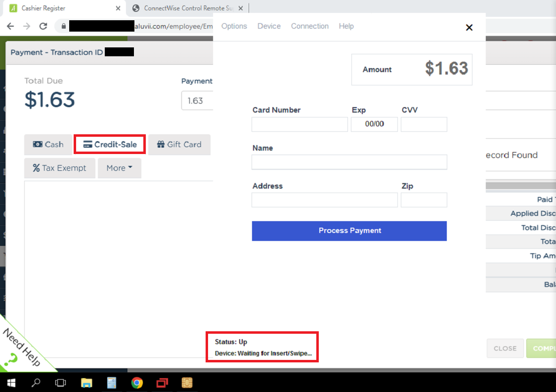The image size is (556, 392).
Task: Open ConnectWise Control from the taskbar
Action: [x=162, y=383]
